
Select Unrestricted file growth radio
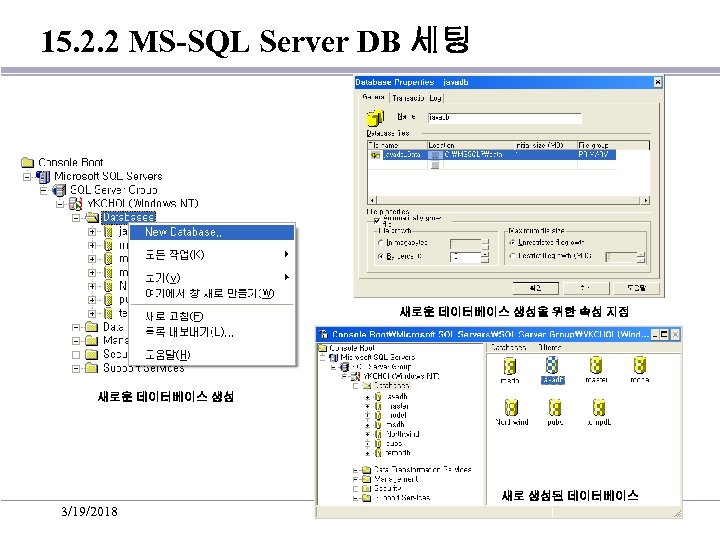(512, 242)
